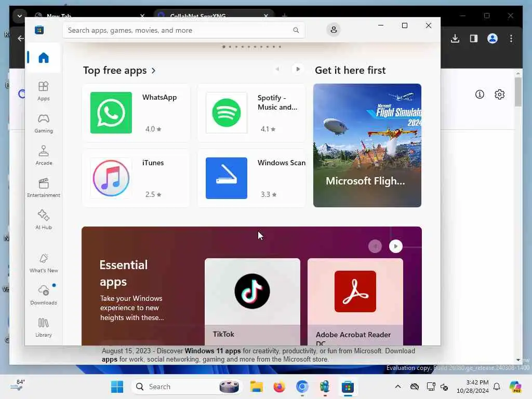Screen dimensions: 532x399
Task: Open a new browser tab
Action: (284, 16)
